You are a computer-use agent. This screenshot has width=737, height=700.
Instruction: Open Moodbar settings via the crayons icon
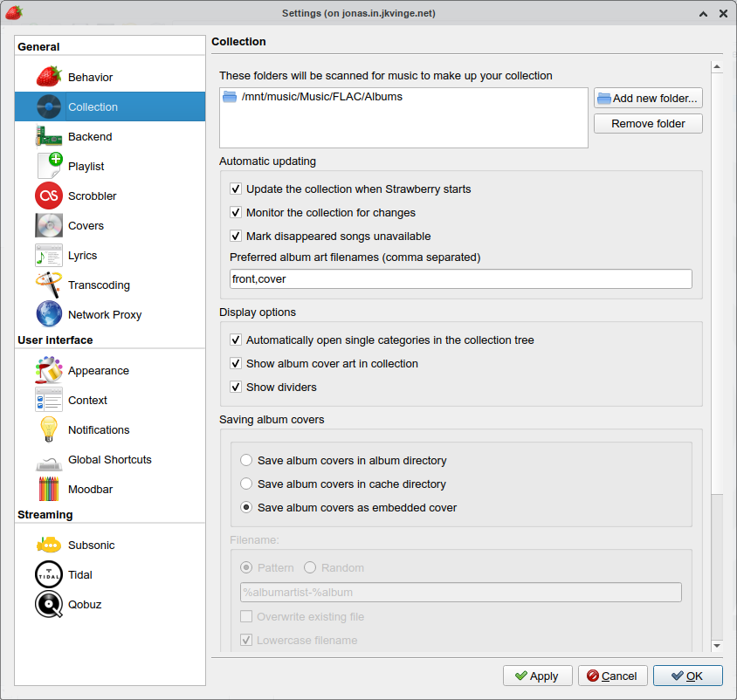click(x=50, y=489)
